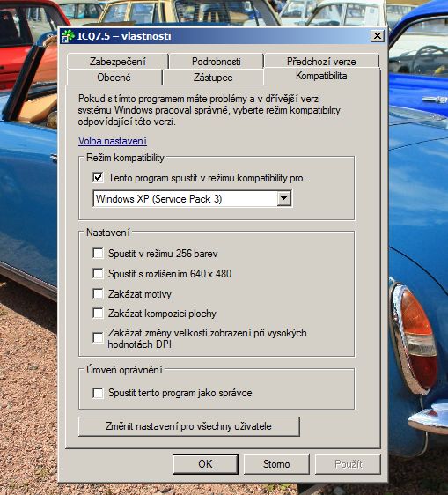This screenshot has width=448, height=495.
Task: Open the Podrobnosti tab
Action: 217,62
